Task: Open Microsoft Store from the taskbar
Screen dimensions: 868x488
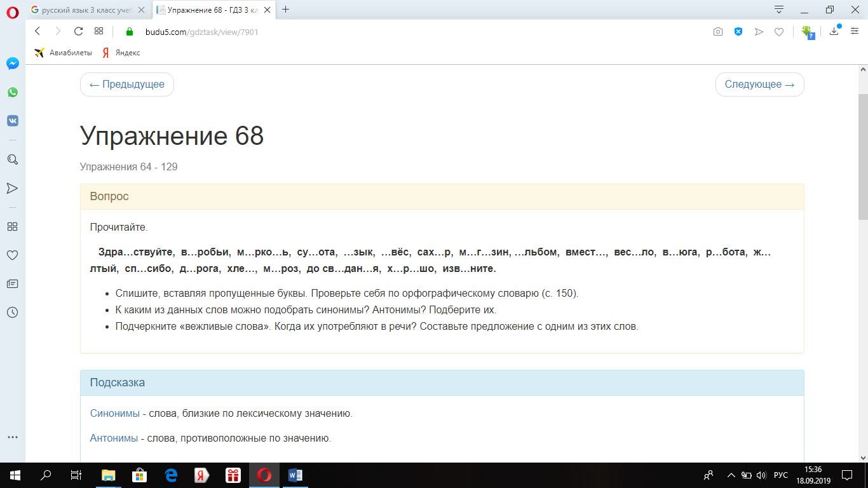Action: (x=140, y=475)
